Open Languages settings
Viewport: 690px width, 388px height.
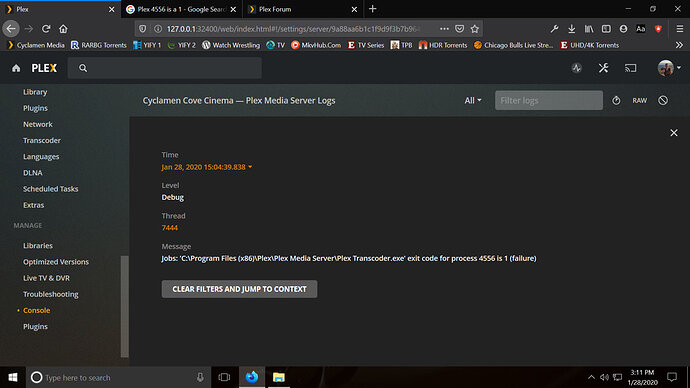(41, 157)
